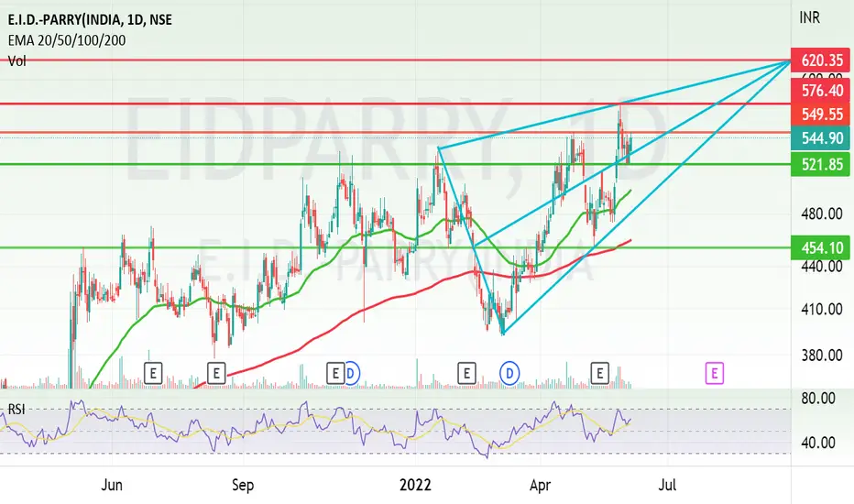Click the dividend D marker overlapping an E marker
The image size is (854, 504).
pos(352,373)
